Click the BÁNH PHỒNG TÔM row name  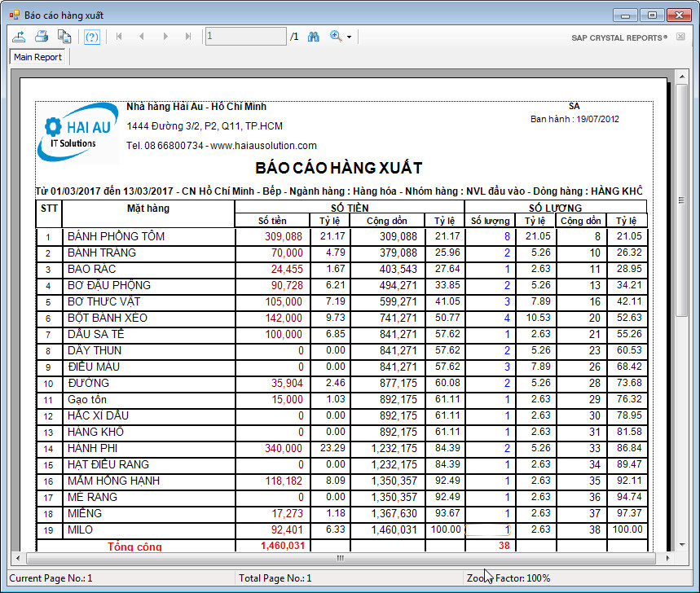click(x=116, y=236)
